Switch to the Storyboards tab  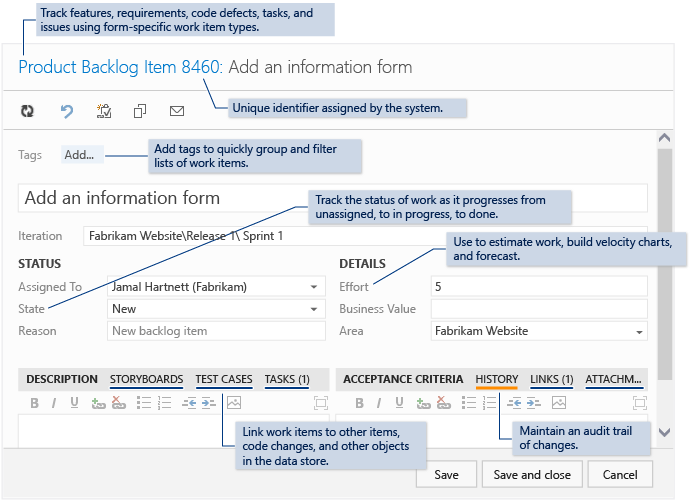coord(146,380)
